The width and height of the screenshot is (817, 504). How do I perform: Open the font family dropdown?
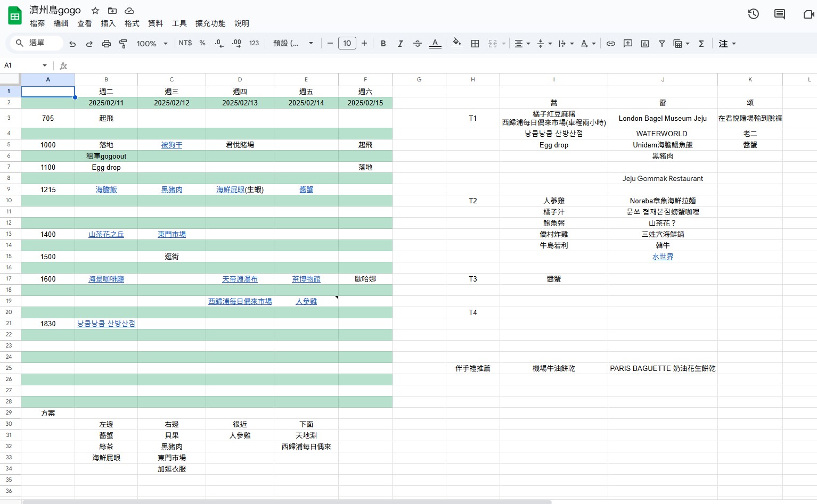pos(293,44)
